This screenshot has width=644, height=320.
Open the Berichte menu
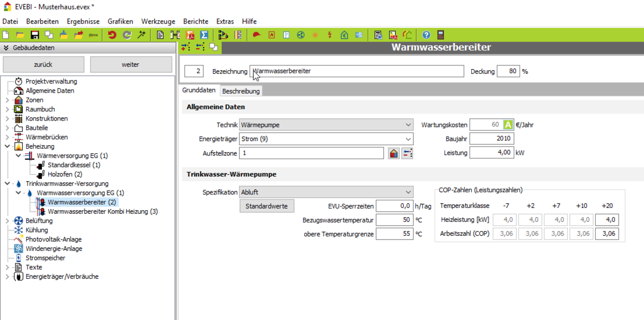(195, 21)
